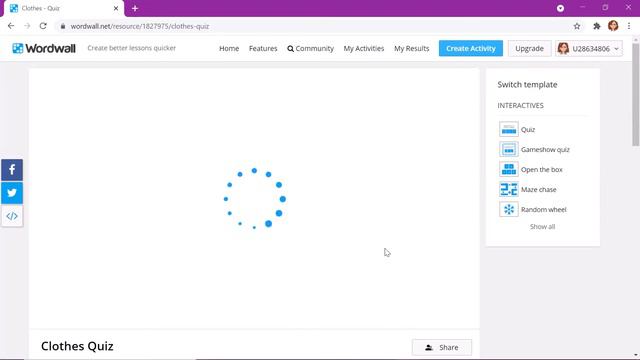Click the INTERACTIVES section label
The height and width of the screenshot is (360, 640).
(520, 105)
